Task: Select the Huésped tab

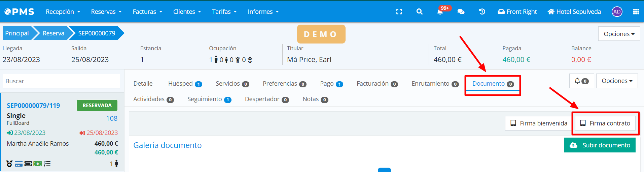Action: pos(185,84)
